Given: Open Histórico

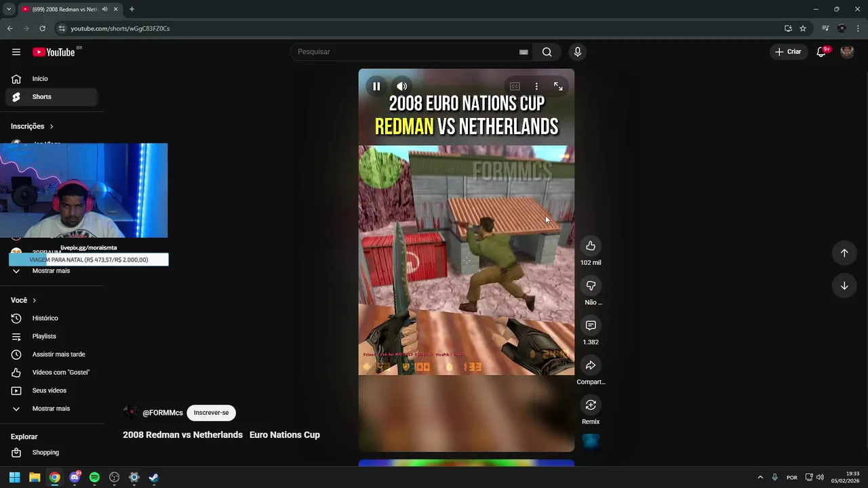Looking at the screenshot, I should coord(52,318).
